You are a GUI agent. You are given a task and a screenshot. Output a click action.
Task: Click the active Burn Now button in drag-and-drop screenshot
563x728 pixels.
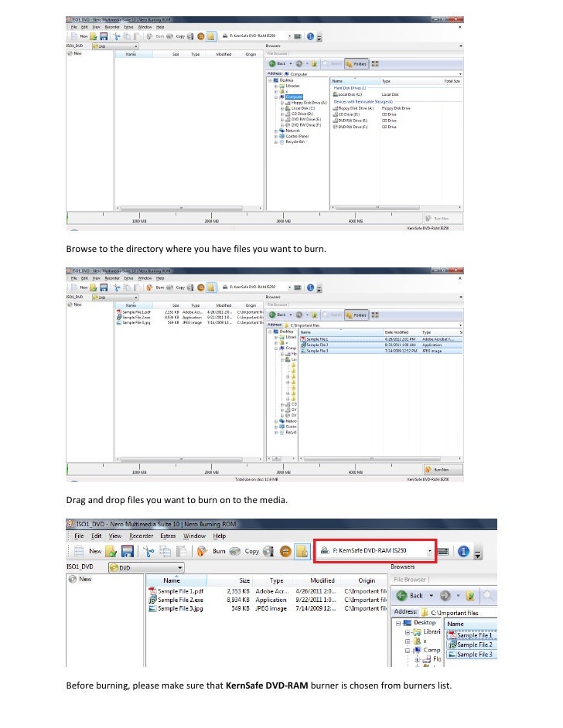442,469
